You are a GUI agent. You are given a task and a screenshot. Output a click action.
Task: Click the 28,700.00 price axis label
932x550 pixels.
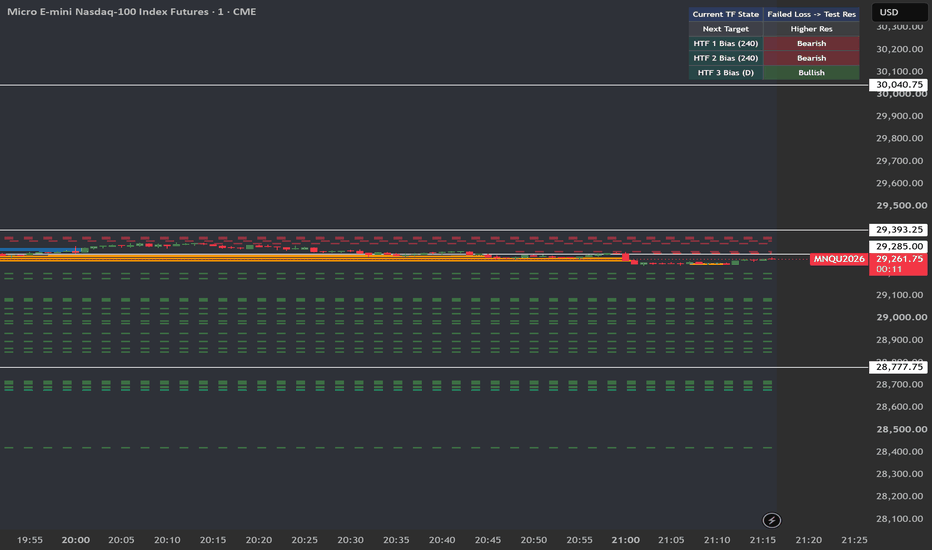click(x=899, y=384)
